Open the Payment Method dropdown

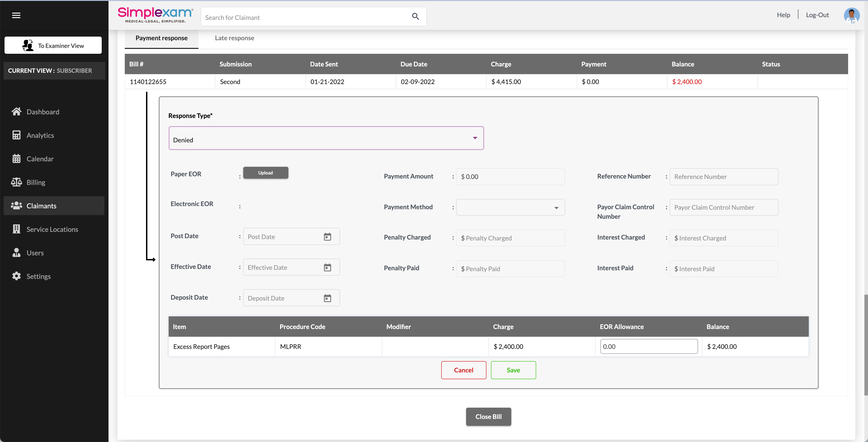(556, 207)
